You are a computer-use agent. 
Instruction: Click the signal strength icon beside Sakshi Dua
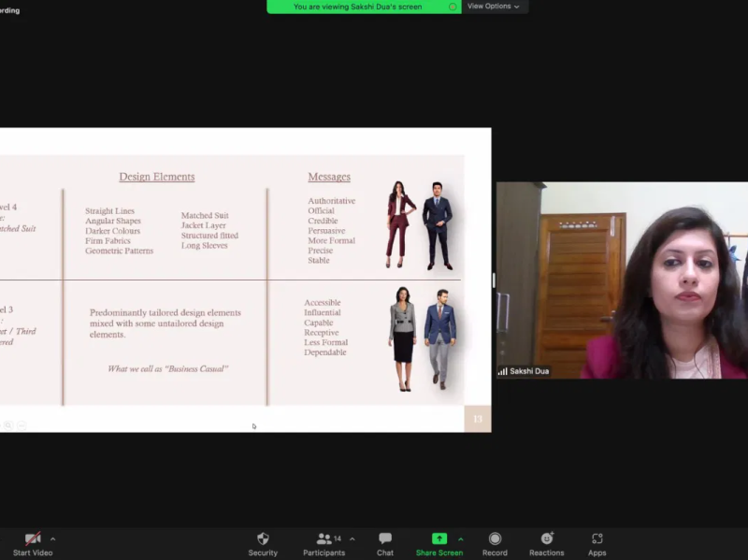(x=503, y=371)
